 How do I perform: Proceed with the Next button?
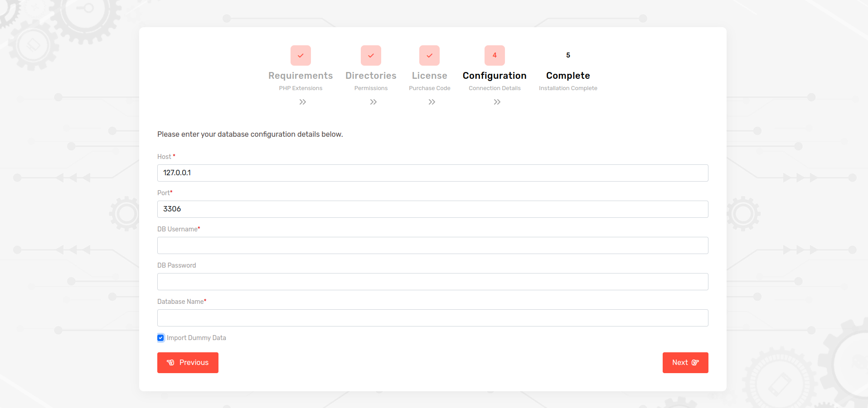click(685, 363)
